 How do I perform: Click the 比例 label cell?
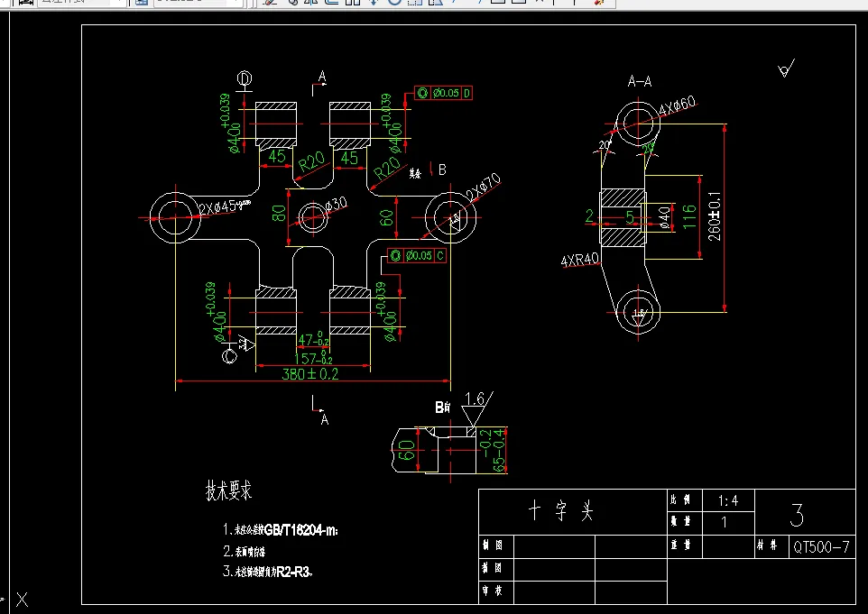pos(684,500)
